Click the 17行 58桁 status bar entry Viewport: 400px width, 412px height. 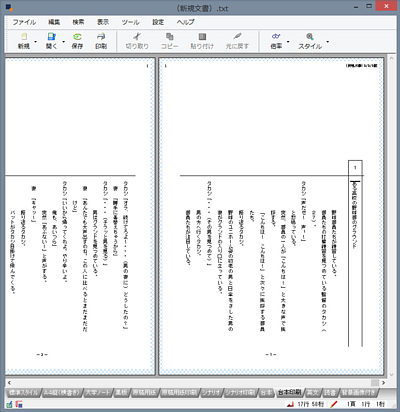[x=310, y=404]
